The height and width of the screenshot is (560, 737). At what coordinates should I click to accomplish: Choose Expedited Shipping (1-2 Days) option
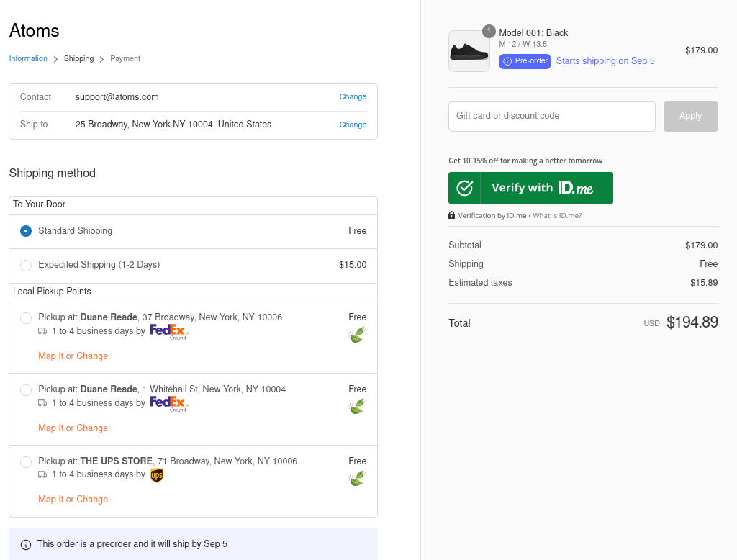[26, 265]
